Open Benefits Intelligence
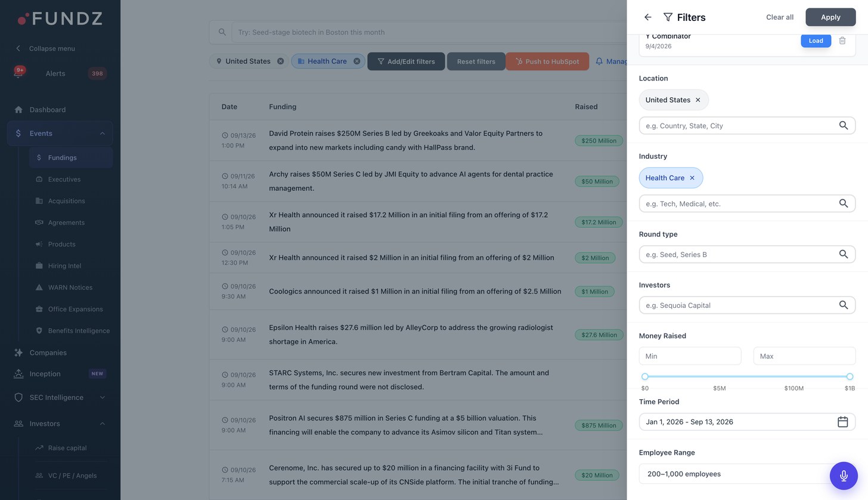The image size is (868, 500). pyautogui.click(x=79, y=331)
